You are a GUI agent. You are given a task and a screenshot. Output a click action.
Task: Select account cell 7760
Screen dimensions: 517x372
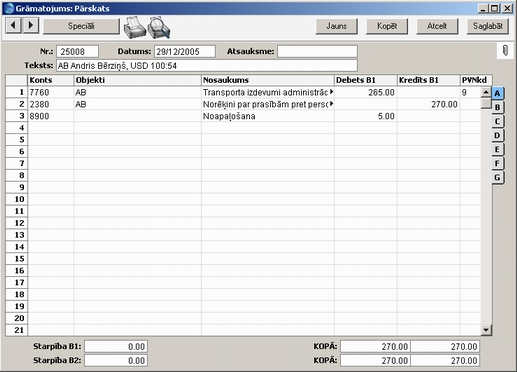coord(51,92)
